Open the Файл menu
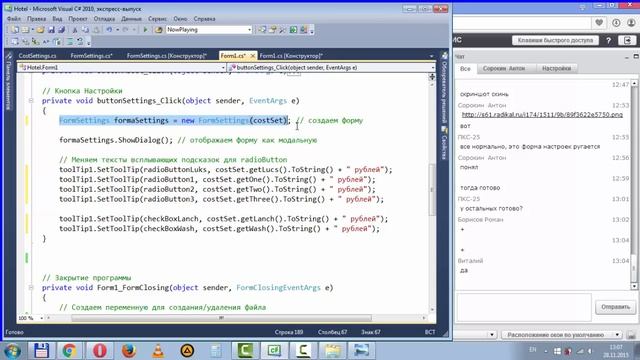640x360 pixels. pos(14,19)
